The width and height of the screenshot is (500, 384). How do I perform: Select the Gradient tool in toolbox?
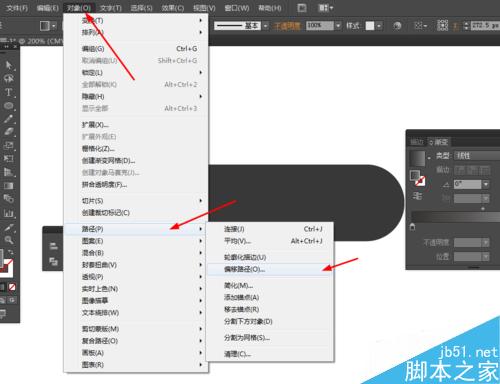point(9,186)
